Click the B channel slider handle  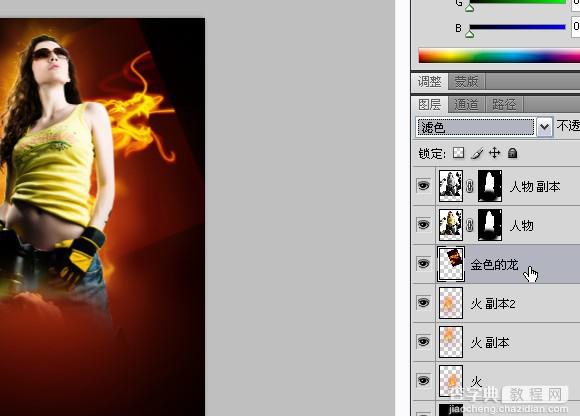tap(470, 34)
